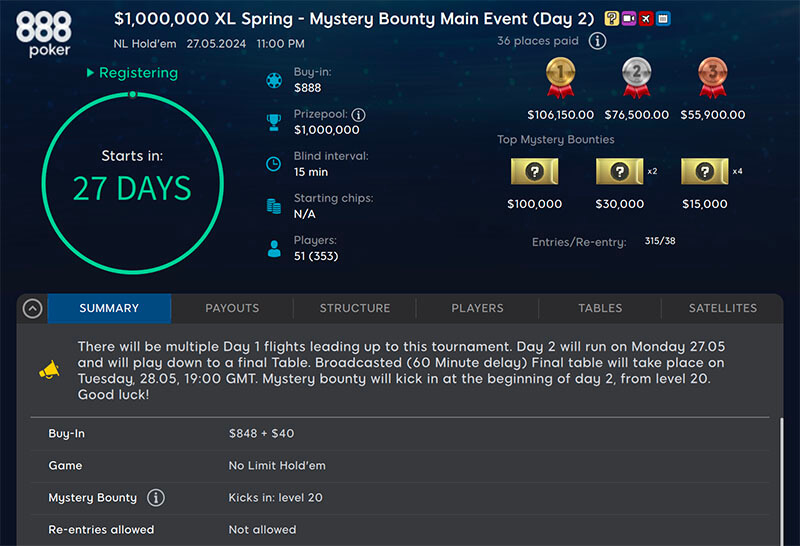Click the blue calendar badge

(x=663, y=19)
